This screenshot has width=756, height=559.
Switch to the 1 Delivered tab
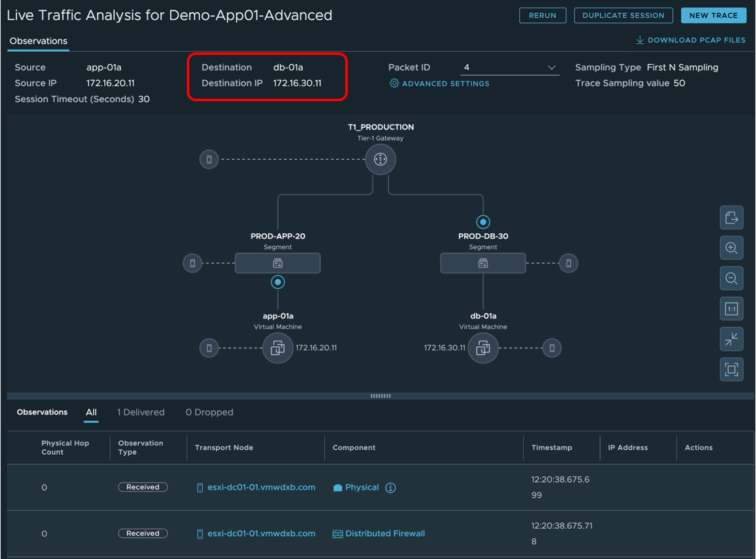(141, 412)
